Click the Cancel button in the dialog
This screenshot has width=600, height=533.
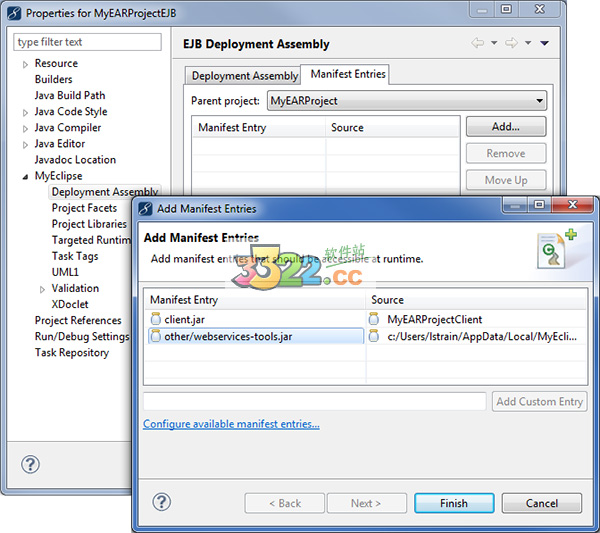541,503
